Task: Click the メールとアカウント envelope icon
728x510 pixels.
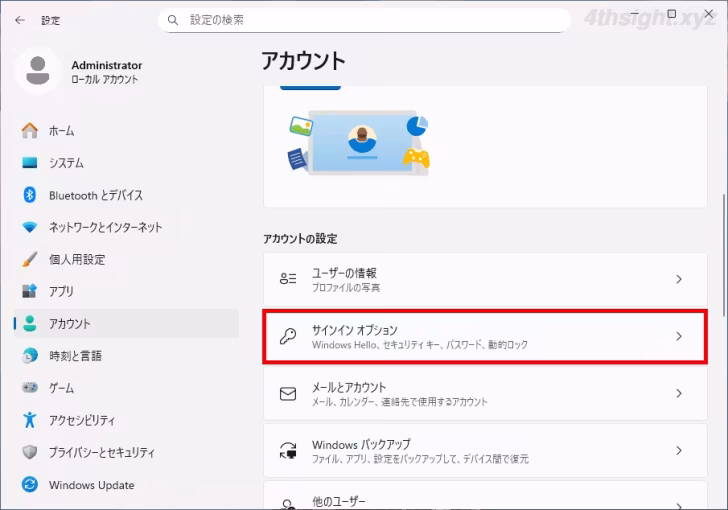Action: pyautogui.click(x=288, y=393)
